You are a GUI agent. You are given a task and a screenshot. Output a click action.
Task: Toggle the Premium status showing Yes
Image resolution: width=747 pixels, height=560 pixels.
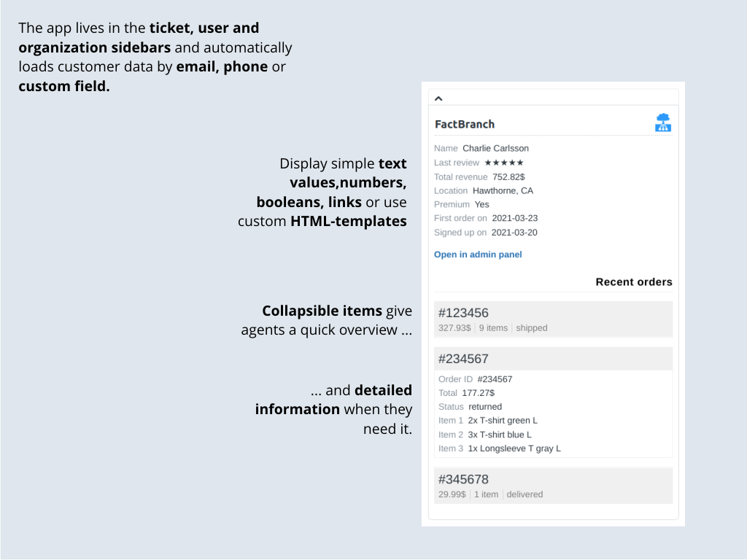click(481, 204)
